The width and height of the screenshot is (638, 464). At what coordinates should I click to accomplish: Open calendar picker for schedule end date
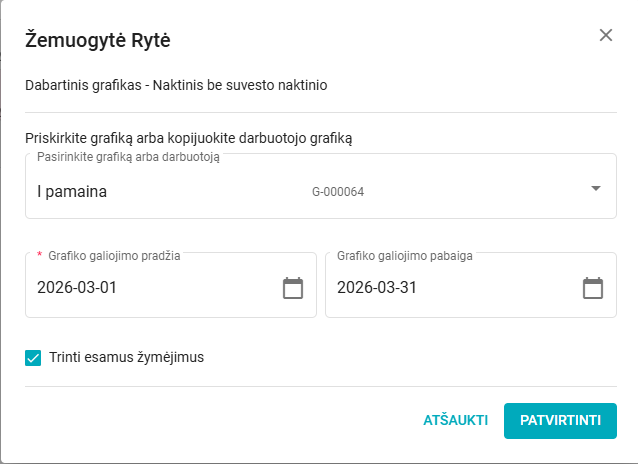click(x=593, y=288)
